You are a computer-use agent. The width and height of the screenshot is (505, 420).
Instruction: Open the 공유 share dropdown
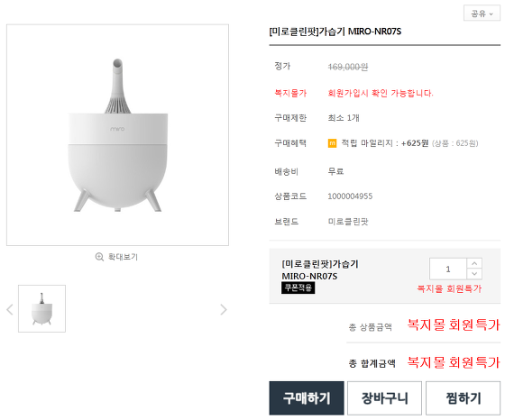482,14
